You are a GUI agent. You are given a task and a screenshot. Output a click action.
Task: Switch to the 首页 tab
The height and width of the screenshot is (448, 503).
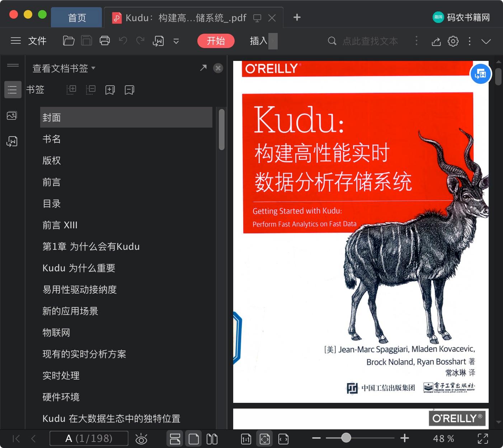point(77,18)
